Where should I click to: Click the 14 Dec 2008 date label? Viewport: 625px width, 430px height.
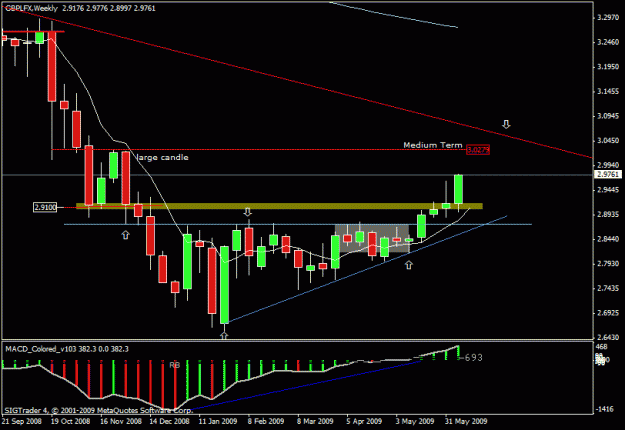pyautogui.click(x=169, y=421)
